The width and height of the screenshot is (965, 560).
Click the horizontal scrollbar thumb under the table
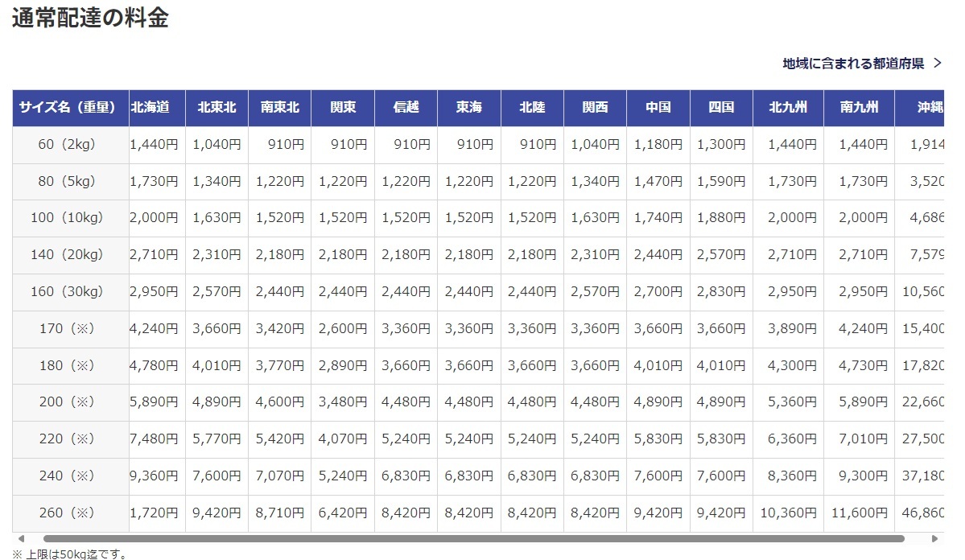click(474, 538)
